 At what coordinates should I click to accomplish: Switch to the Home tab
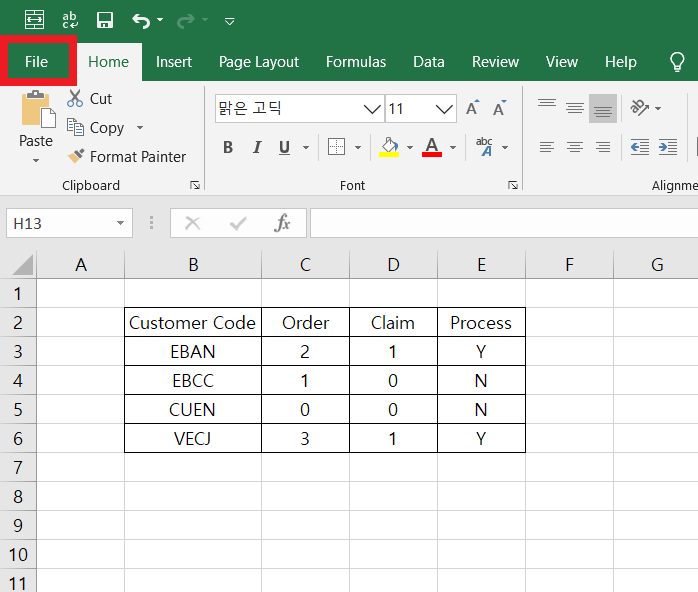[x=109, y=61]
